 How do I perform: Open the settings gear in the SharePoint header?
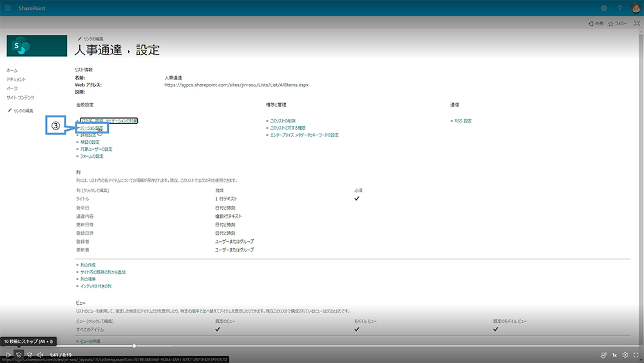(604, 8)
